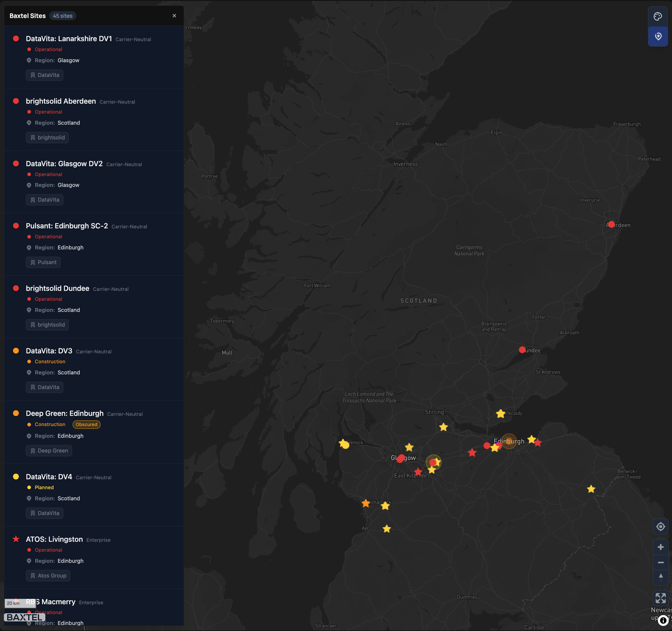The image size is (672, 631).
Task: Click the yellow star near Ayr
Action: pos(387,529)
